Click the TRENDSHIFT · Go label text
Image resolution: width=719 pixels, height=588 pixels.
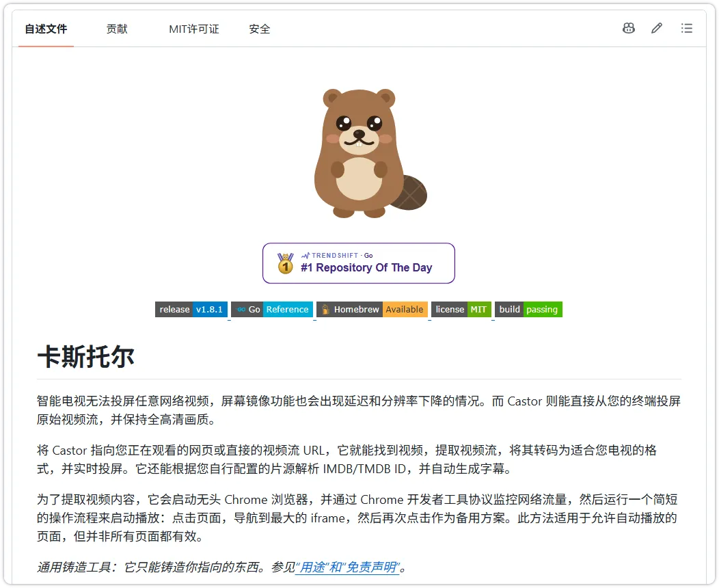(337, 256)
